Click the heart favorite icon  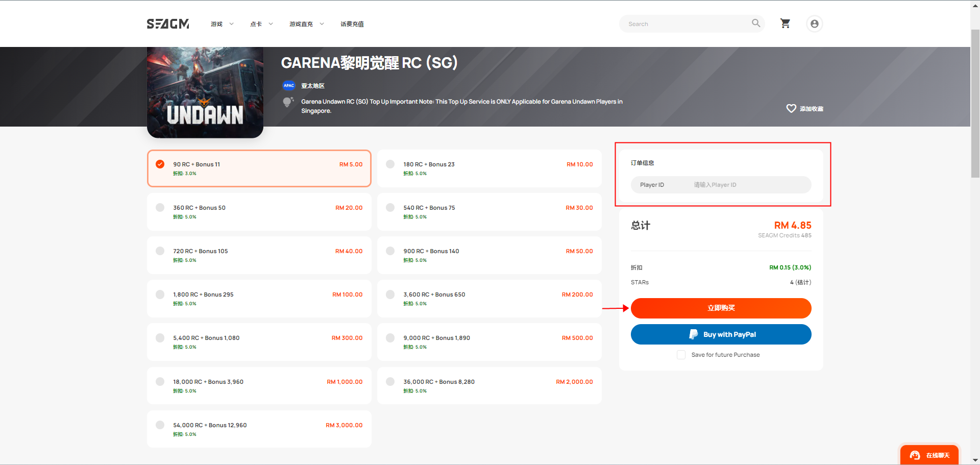tap(791, 108)
